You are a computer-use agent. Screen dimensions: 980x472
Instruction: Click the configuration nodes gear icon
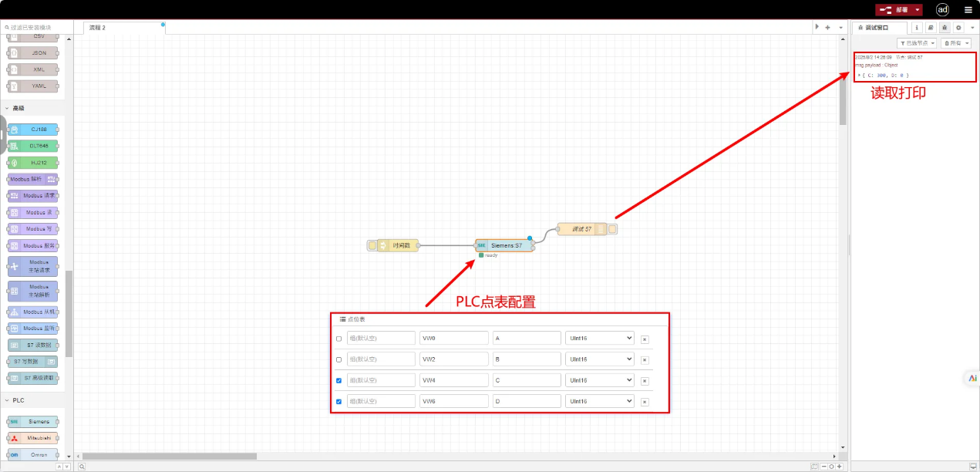[x=958, y=27]
